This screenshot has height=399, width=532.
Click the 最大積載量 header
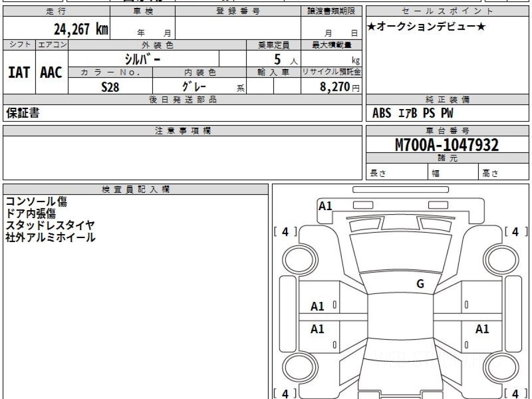pos(332,45)
